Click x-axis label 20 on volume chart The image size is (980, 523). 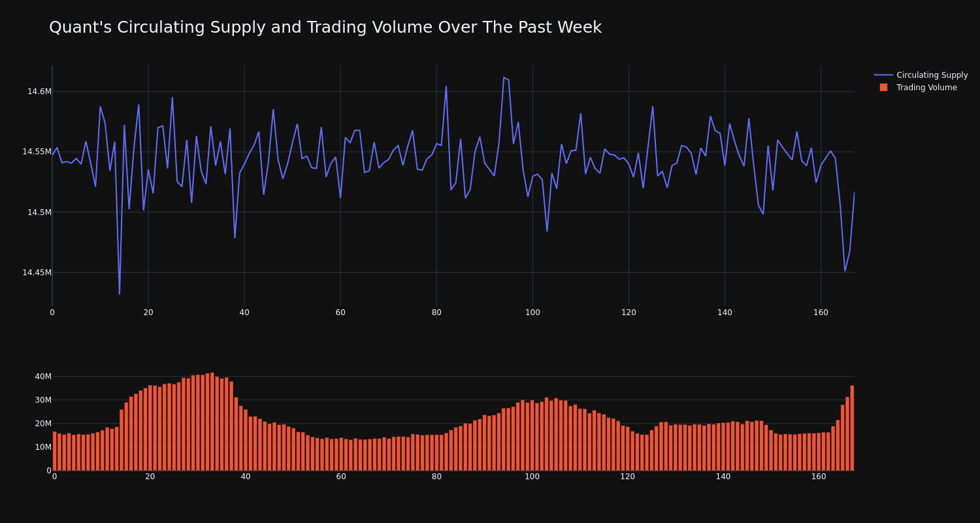click(150, 477)
